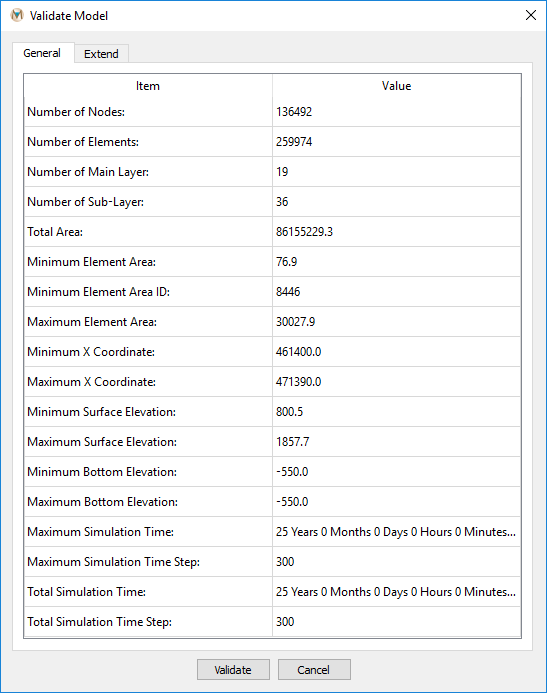Select the value 471390.0
Screen dimensions: 547x693
tap(299, 382)
